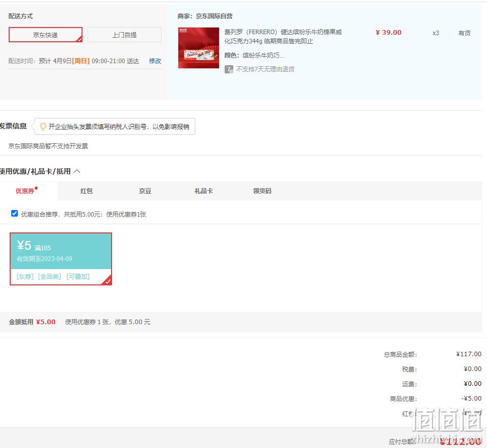Click the lightbulb invoice tip icon
Viewport: 487px width, 448px height.
click(43, 126)
